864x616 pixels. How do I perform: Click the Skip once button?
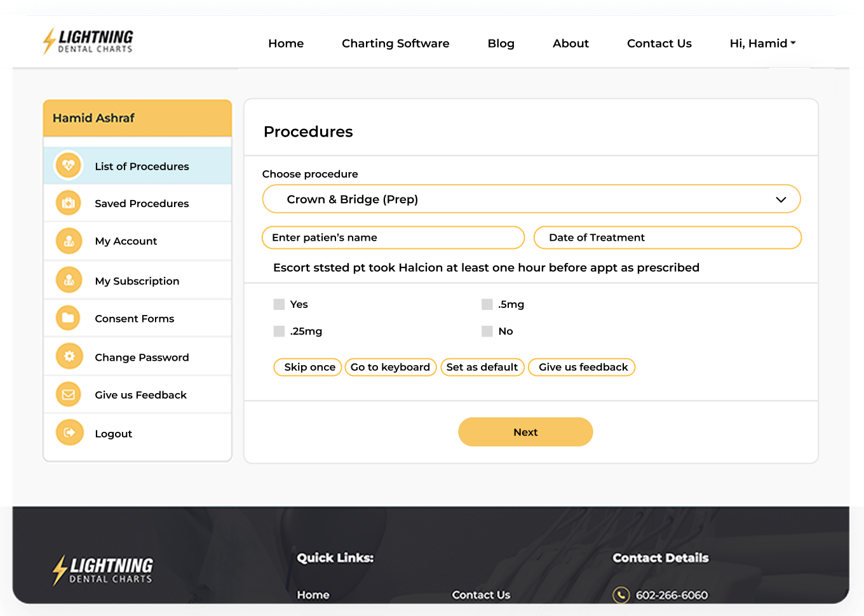point(308,367)
